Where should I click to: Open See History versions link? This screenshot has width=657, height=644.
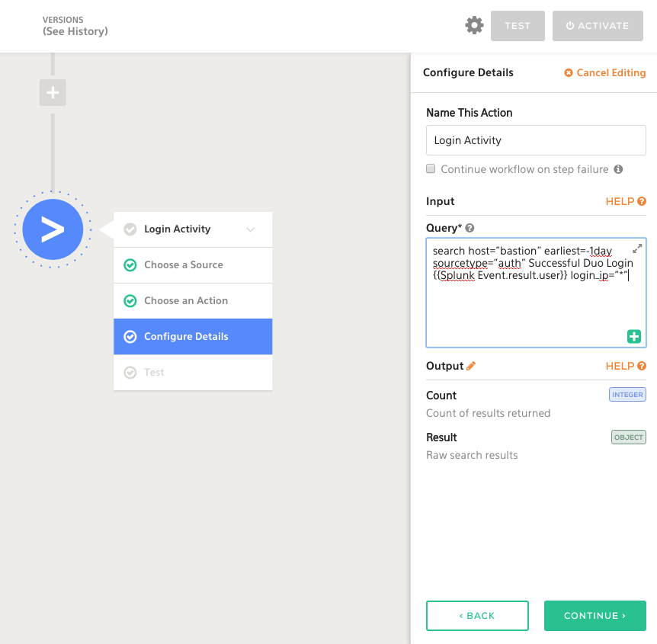click(x=75, y=31)
